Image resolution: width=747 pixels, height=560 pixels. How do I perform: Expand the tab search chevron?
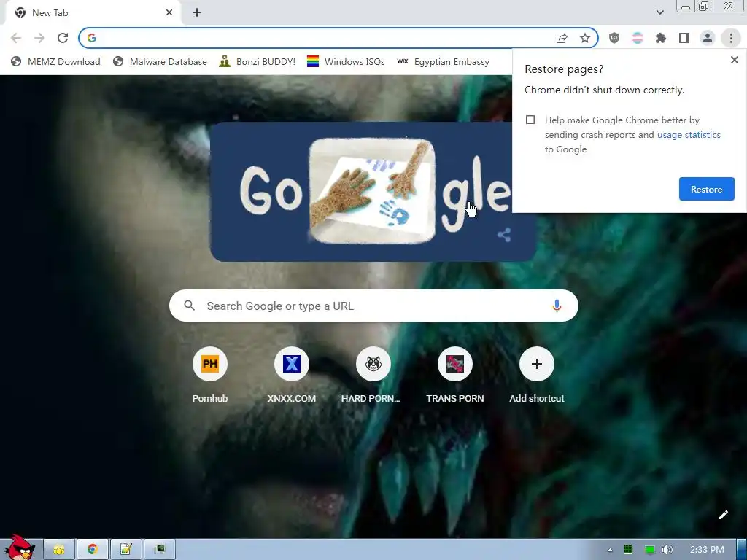coord(659,12)
